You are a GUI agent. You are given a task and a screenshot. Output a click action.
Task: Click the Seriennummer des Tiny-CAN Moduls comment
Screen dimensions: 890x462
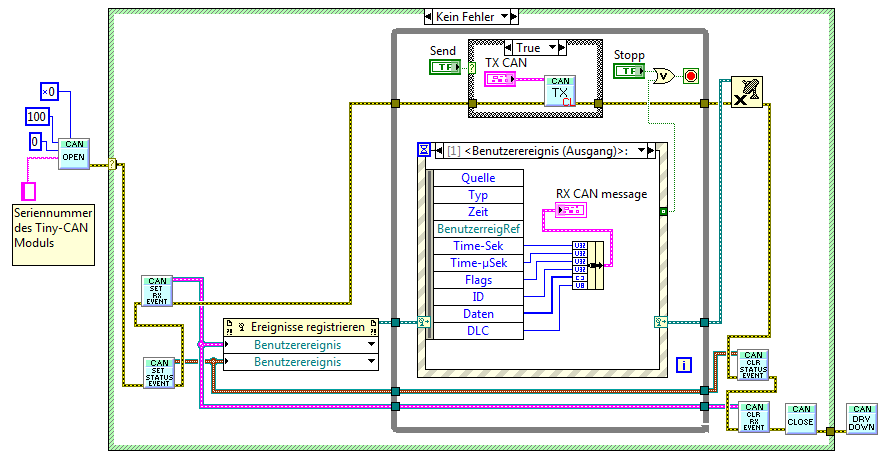53,235
